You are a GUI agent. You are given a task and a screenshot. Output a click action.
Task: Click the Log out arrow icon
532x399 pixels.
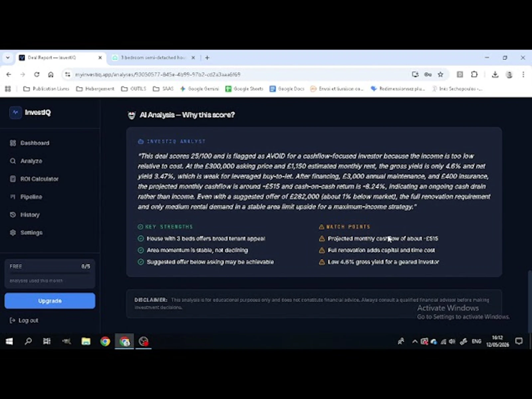(13, 320)
